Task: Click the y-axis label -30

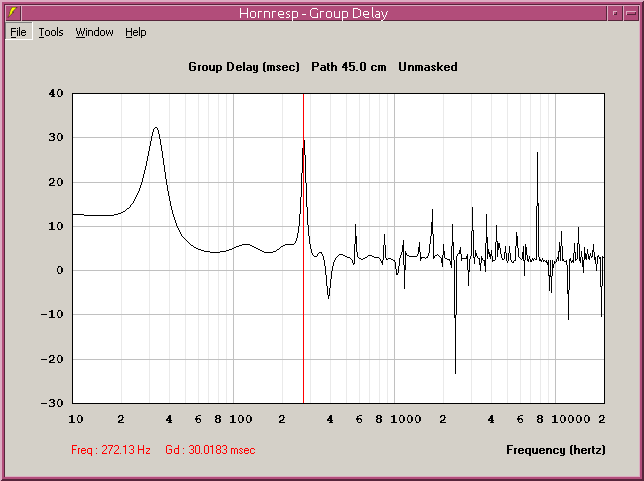Action: coord(52,403)
